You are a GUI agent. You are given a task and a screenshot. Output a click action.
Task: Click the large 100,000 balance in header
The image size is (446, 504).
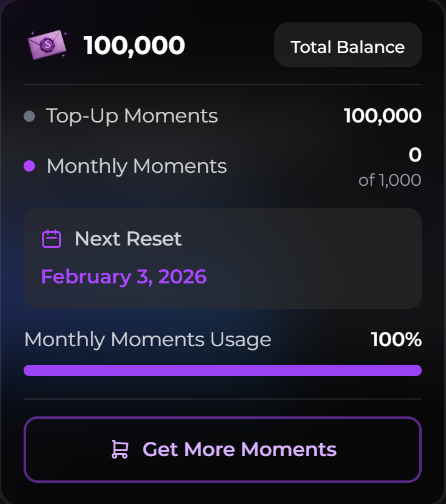click(x=134, y=45)
